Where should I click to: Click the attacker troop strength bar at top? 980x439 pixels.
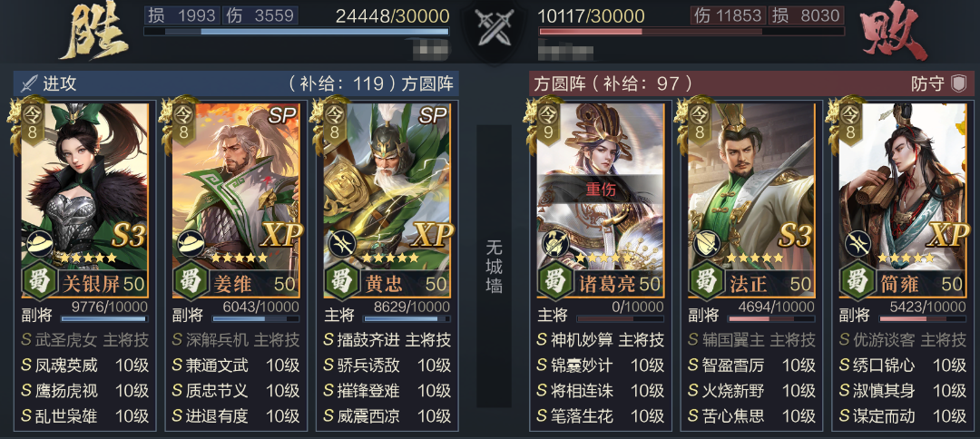pos(296,31)
